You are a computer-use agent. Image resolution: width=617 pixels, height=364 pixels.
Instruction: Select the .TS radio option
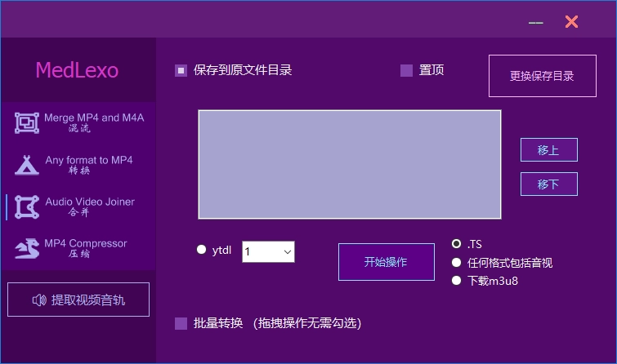point(457,244)
